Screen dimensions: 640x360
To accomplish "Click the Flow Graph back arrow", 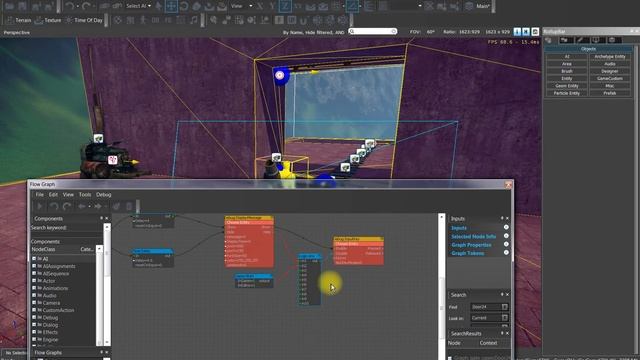I will pos(82,207).
